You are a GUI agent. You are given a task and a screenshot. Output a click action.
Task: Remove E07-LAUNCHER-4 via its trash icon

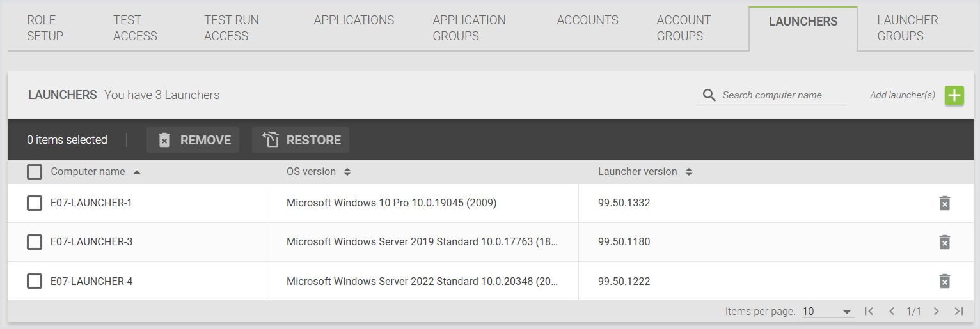coord(944,281)
